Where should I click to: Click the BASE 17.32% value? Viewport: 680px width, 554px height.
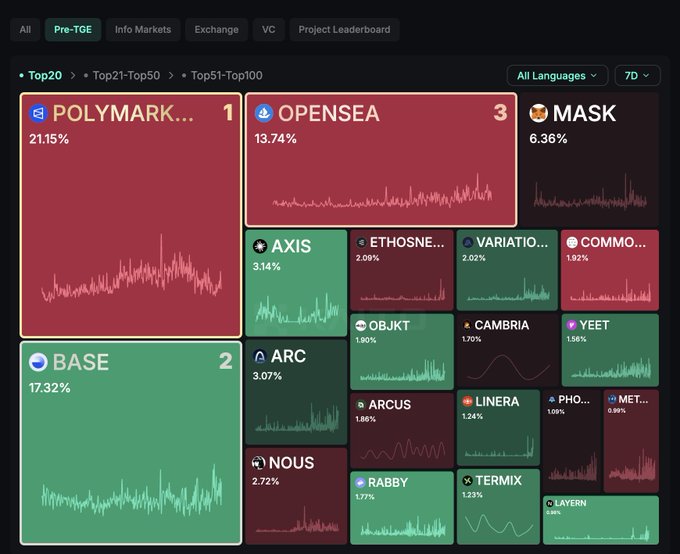coord(49,387)
